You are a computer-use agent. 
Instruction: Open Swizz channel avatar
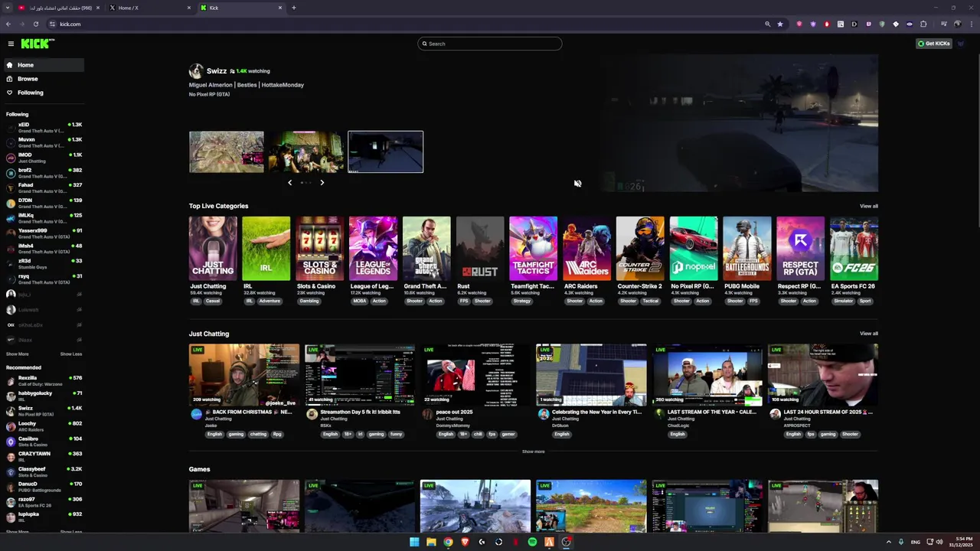(x=197, y=71)
